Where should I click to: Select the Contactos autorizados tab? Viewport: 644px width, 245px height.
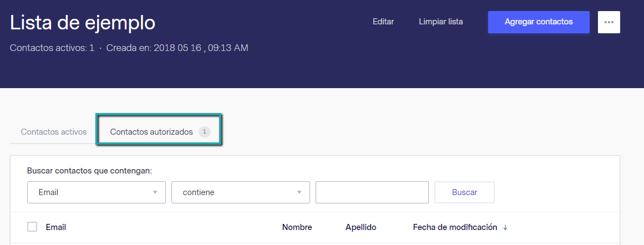click(x=151, y=132)
